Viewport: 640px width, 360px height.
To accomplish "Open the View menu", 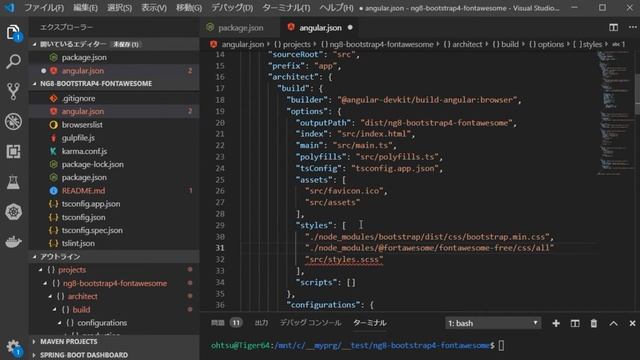I will (153, 8).
